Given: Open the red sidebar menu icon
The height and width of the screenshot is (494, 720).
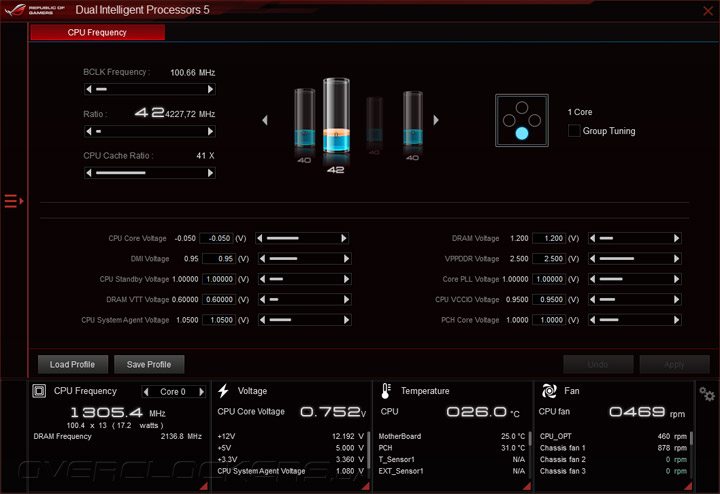Looking at the screenshot, I should [14, 201].
